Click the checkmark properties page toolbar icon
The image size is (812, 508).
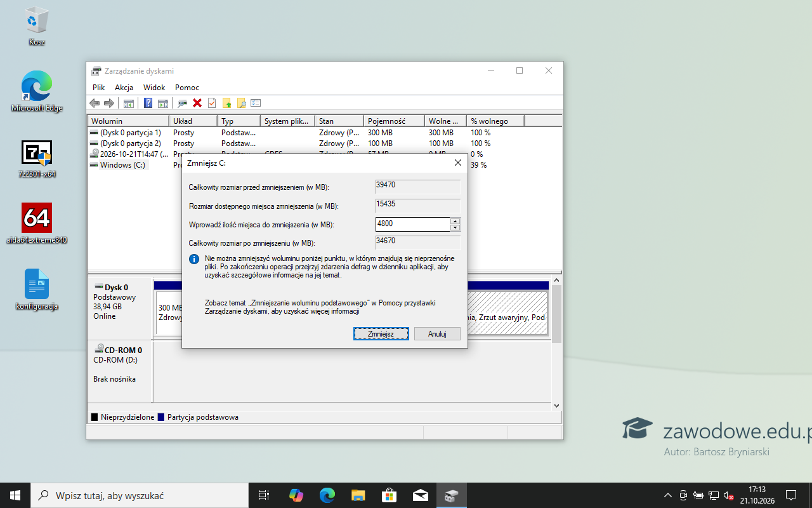[212, 103]
